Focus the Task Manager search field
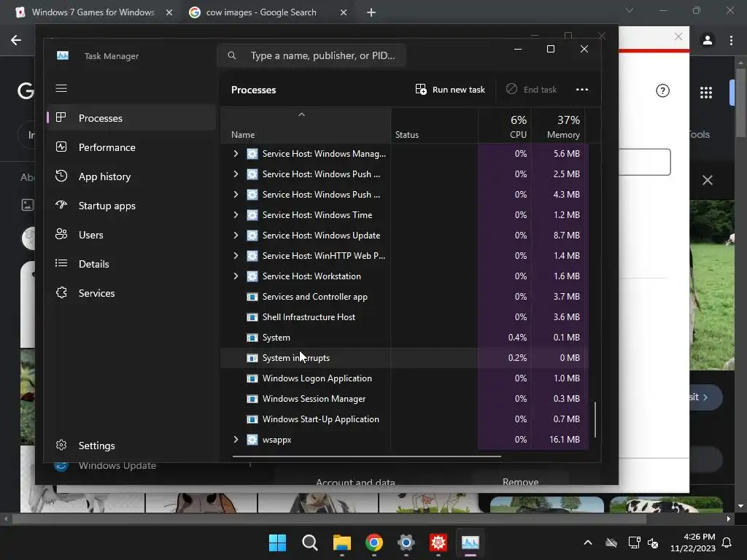The height and width of the screenshot is (560, 747). (311, 55)
